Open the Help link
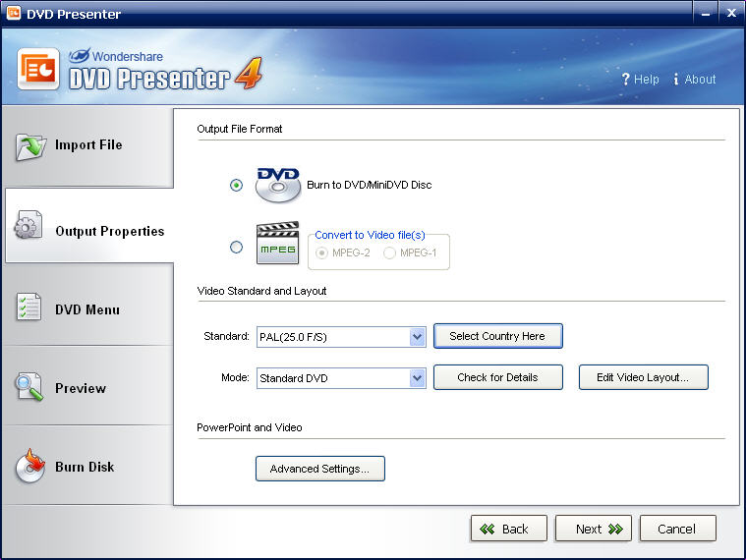746x560 pixels. [640, 80]
